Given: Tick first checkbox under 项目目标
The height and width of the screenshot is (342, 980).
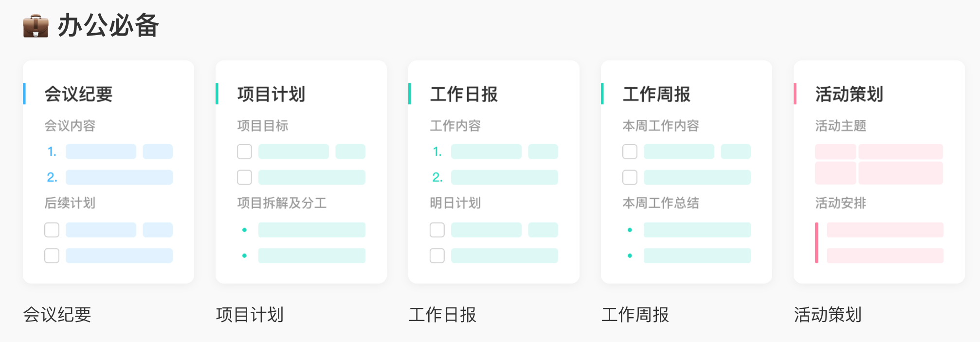Looking at the screenshot, I should [x=244, y=152].
